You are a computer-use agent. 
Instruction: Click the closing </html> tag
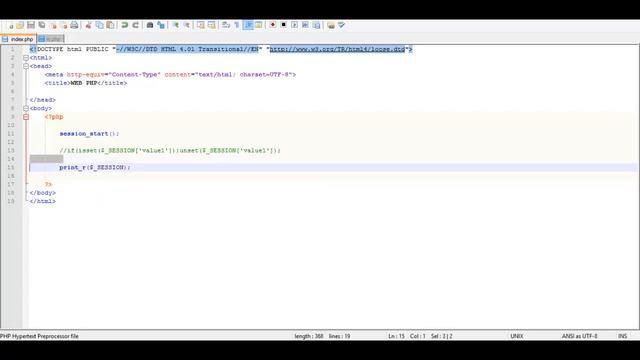(42, 201)
